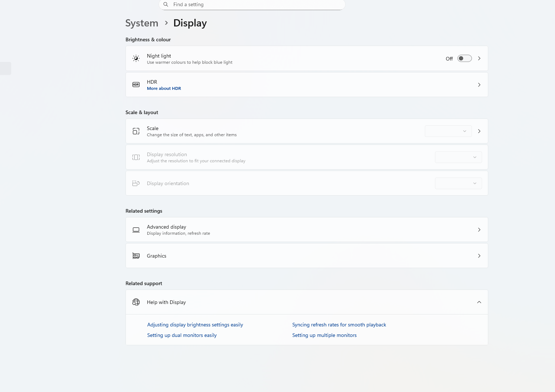Open HDR settings chevron
555x392 pixels.
tap(479, 85)
